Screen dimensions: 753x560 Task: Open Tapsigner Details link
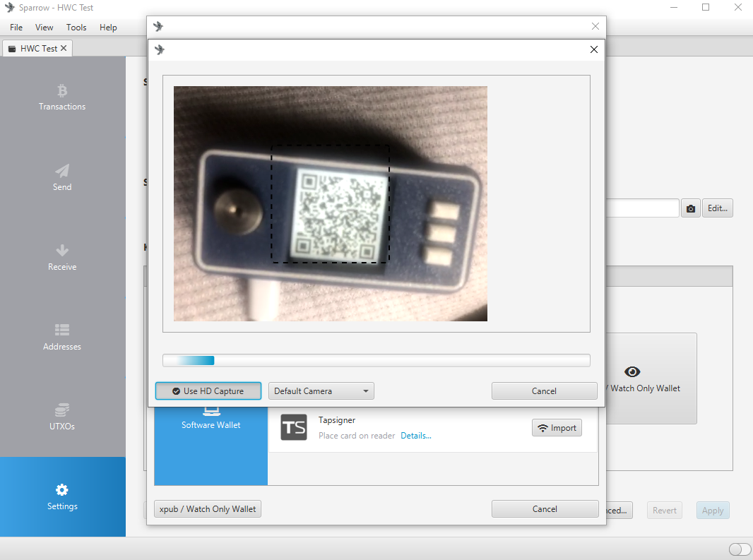(x=416, y=436)
